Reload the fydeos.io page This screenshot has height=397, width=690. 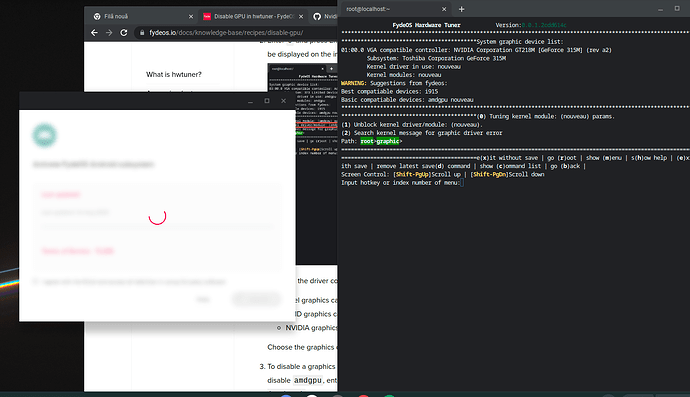(x=124, y=33)
